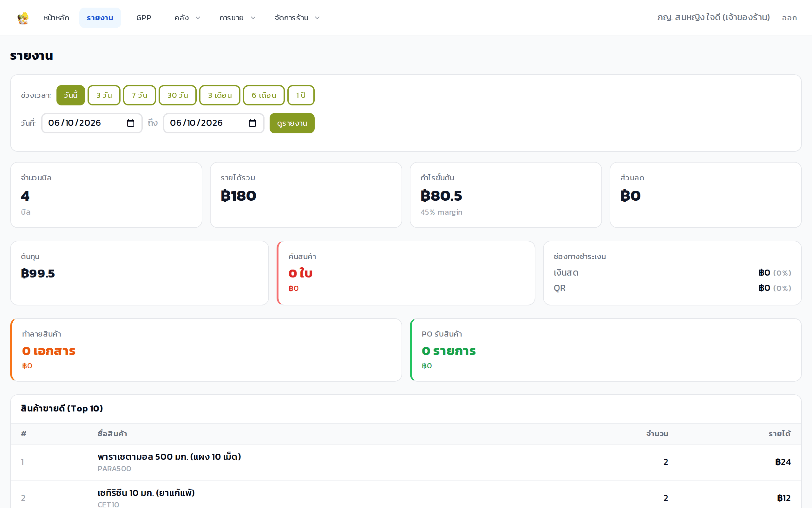Expand the จัดการร้าน menu chevron
This screenshot has height=508, width=812.
317,18
